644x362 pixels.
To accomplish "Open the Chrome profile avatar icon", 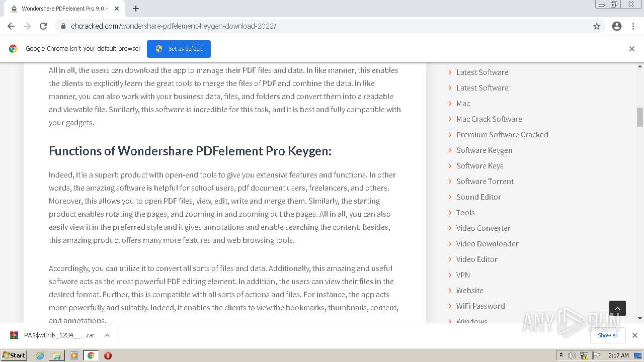I will pos(617,26).
